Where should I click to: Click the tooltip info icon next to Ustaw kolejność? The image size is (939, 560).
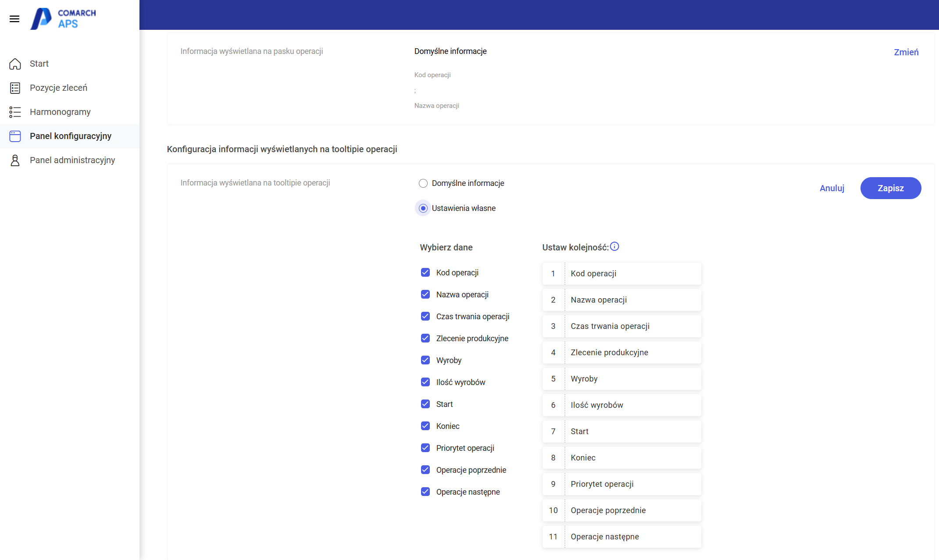614,246
